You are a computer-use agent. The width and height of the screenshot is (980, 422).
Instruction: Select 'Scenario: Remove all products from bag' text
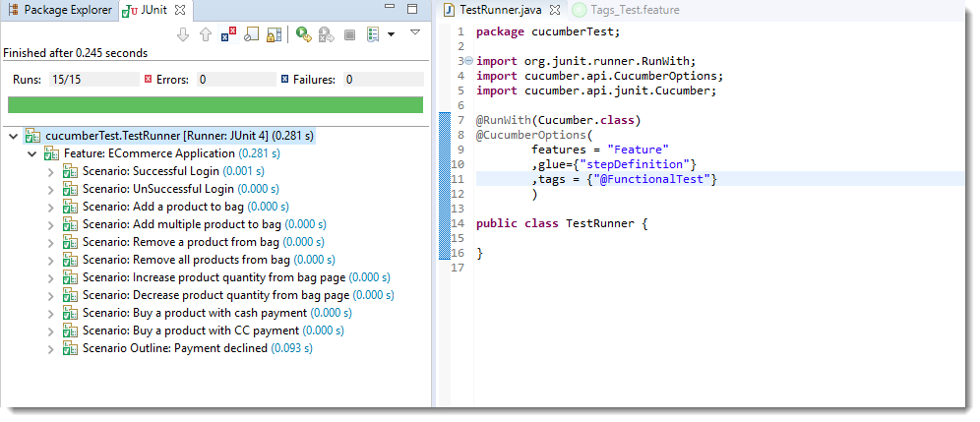(186, 260)
